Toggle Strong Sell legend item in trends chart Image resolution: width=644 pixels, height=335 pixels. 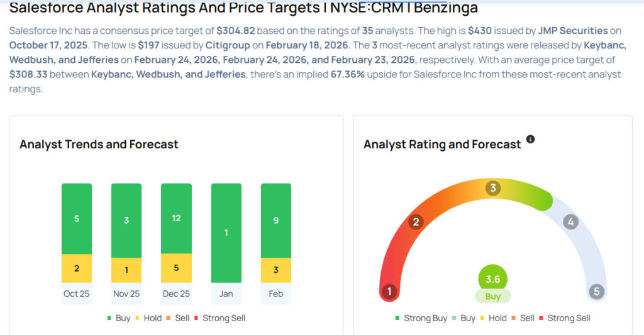[x=219, y=318]
